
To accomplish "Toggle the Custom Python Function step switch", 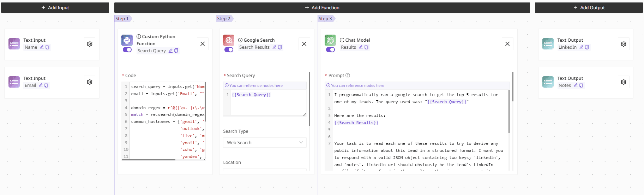I will coord(127,50).
